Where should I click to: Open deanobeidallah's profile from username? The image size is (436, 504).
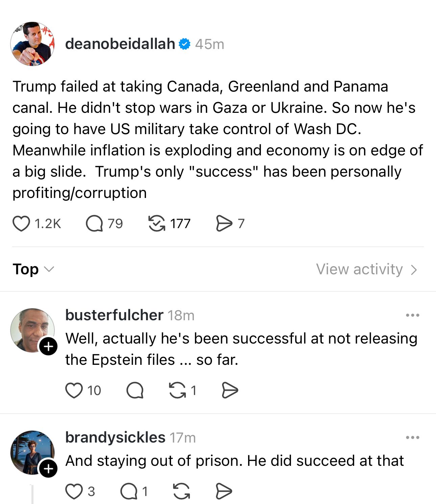(x=120, y=44)
